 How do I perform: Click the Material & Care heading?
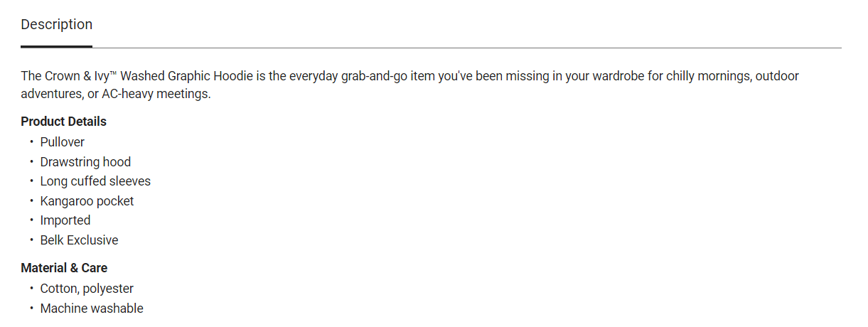pos(64,268)
